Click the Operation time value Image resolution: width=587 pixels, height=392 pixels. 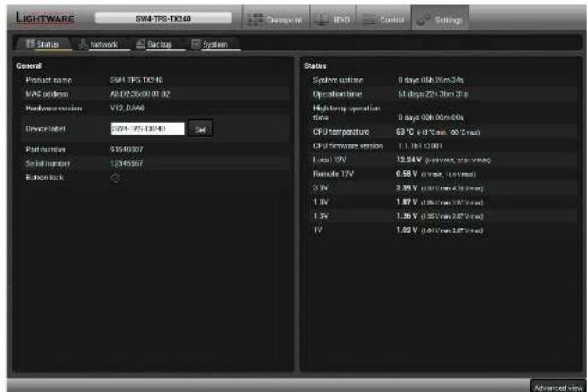point(433,94)
